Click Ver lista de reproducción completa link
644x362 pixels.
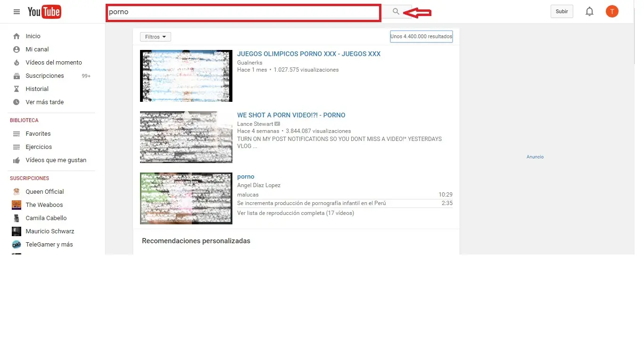click(296, 213)
